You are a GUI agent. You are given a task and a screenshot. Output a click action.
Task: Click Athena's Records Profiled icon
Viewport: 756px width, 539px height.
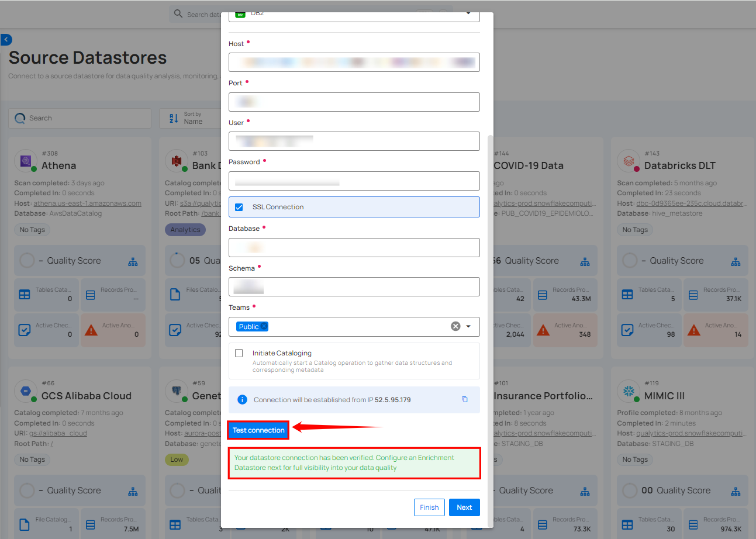click(x=90, y=295)
